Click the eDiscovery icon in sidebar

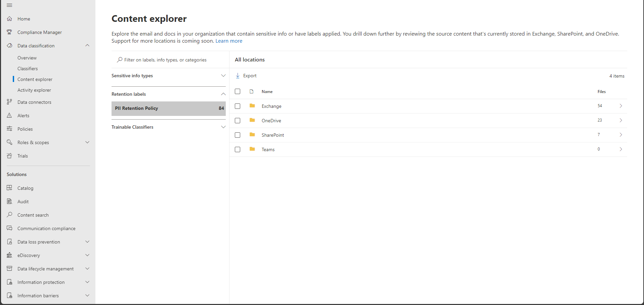click(9, 255)
